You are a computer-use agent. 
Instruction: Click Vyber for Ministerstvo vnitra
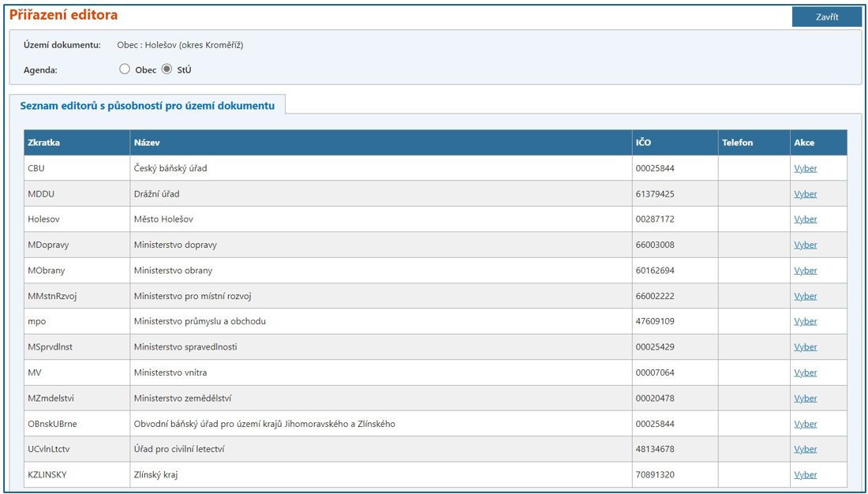pyautogui.click(x=805, y=372)
